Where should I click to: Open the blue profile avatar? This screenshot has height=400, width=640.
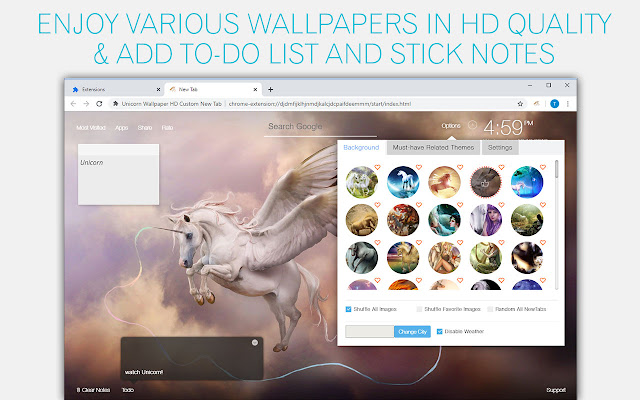click(554, 104)
